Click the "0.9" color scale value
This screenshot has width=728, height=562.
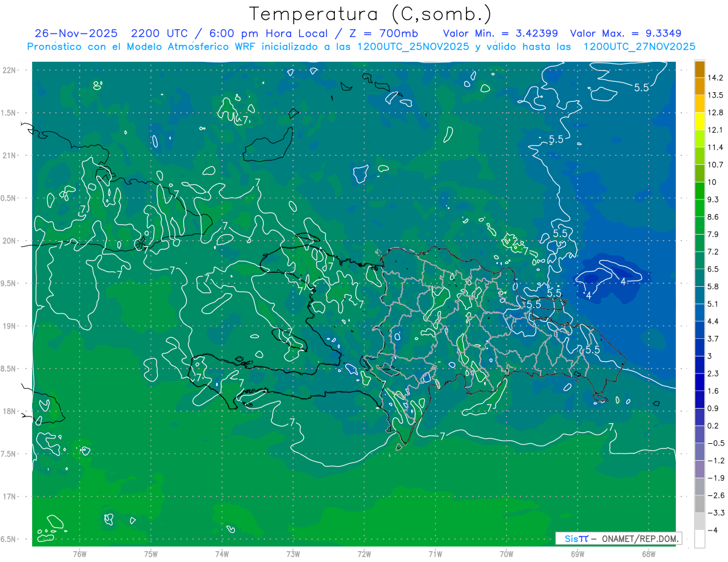click(713, 409)
